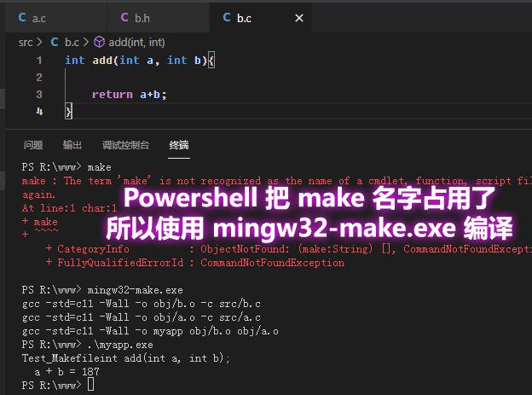This screenshot has width=532, height=395.
Task: Open the 输出 (Output) panel tab
Action: point(72,145)
